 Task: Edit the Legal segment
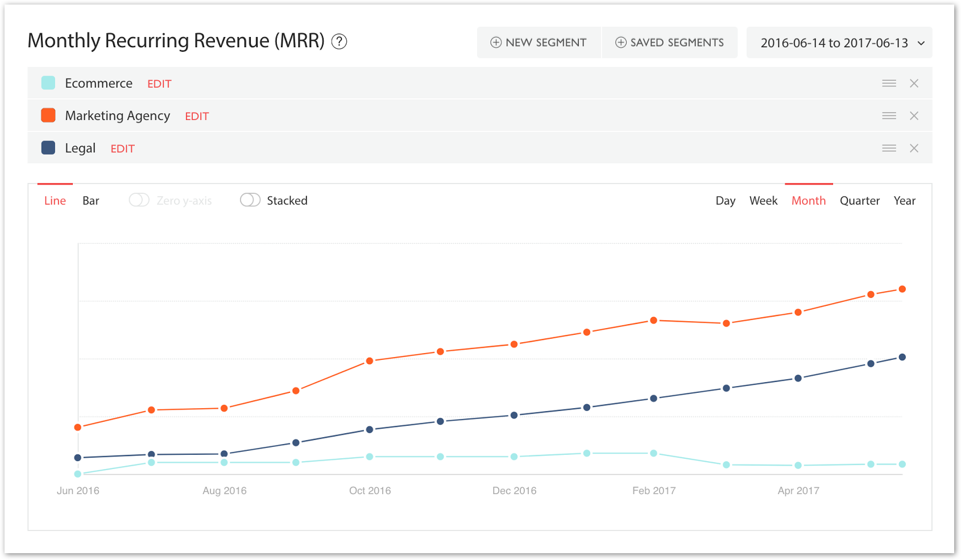coord(122,148)
